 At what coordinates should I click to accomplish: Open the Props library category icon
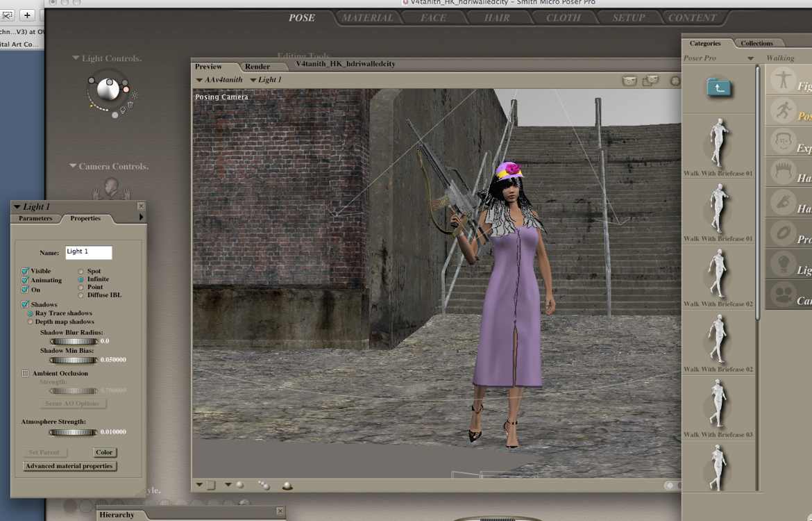tap(785, 233)
